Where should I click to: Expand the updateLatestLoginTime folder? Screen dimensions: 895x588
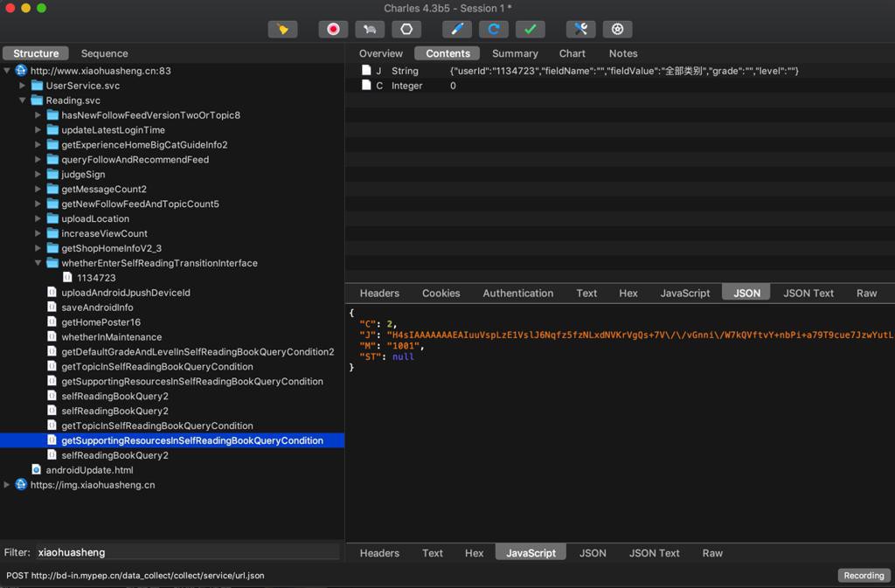38,130
